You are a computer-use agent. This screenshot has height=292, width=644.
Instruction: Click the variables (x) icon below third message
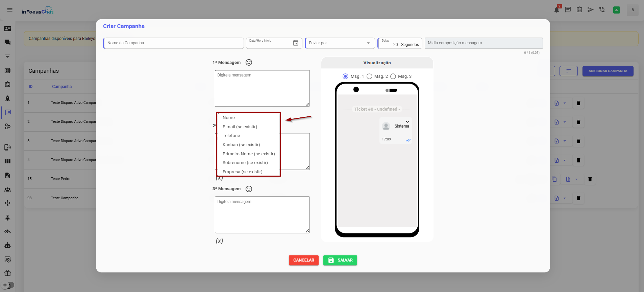pos(219,241)
